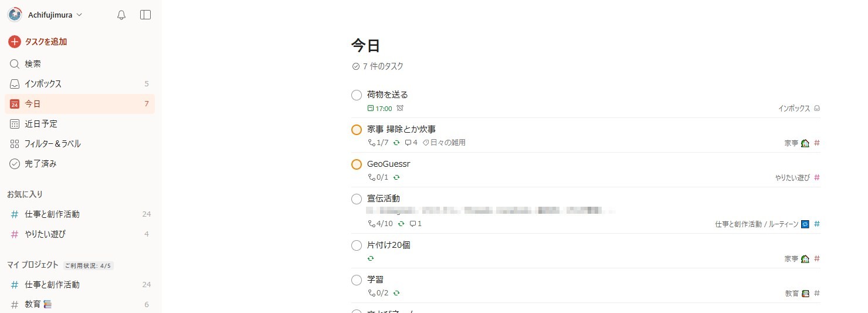Open フィルター＆ラベル filters view
Screen dimensions: 868x313
click(x=80, y=143)
